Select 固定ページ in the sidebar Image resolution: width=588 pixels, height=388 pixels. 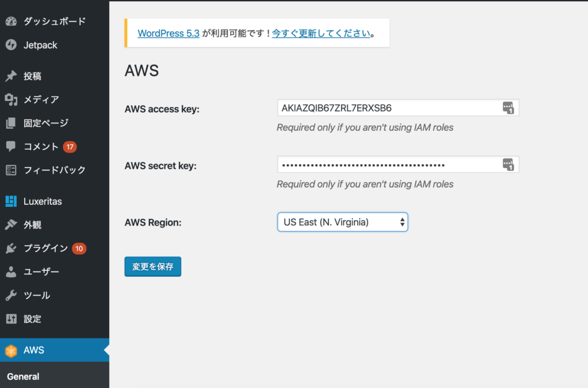click(x=55, y=123)
